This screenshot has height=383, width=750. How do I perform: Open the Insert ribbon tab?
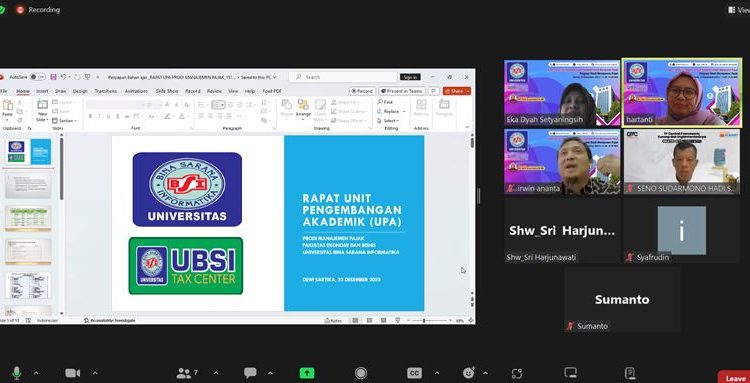tap(42, 91)
